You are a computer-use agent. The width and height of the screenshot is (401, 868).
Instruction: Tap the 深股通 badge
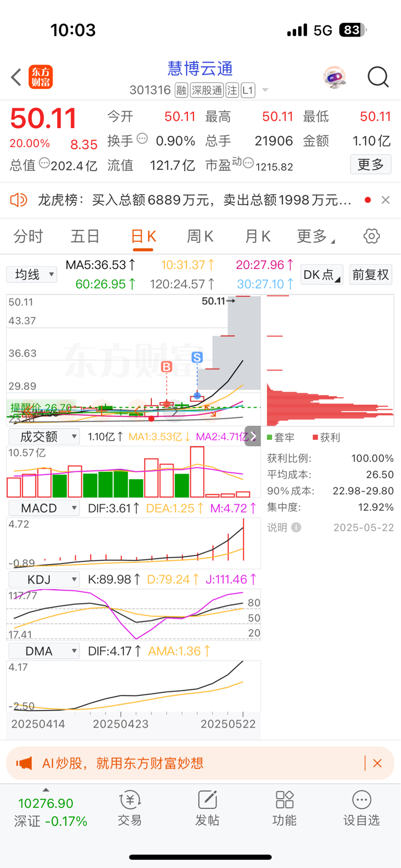206,90
